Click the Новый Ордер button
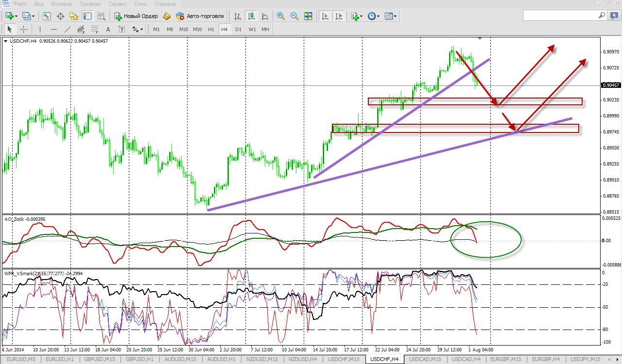622x364 pixels. click(136, 16)
